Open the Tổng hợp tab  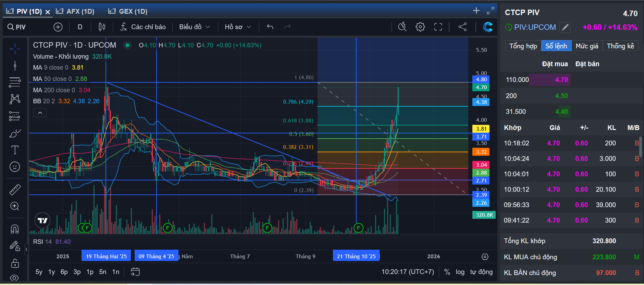tap(523, 46)
